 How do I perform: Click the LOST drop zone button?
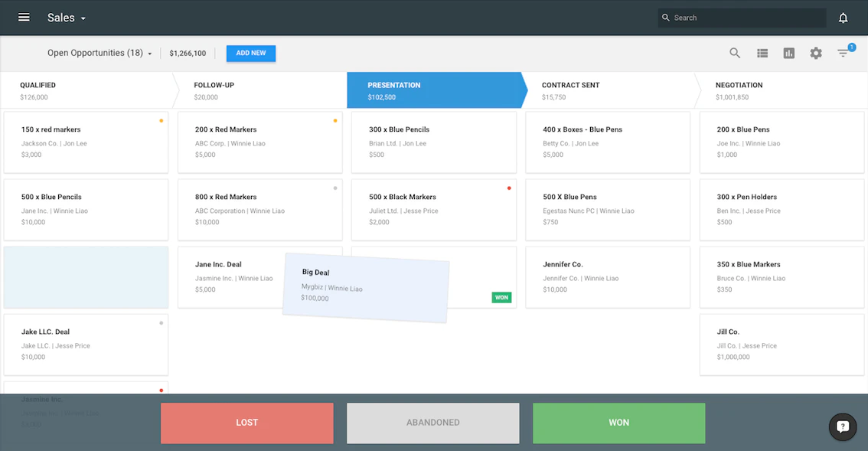(x=247, y=423)
